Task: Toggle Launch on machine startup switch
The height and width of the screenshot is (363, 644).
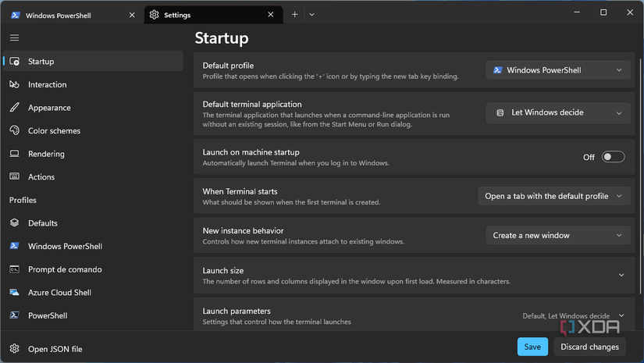Action: (x=613, y=157)
